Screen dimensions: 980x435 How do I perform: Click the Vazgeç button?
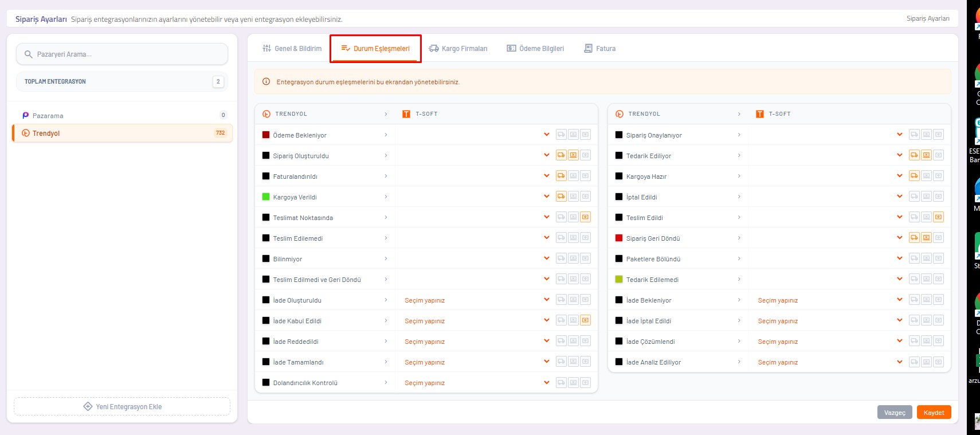[x=895, y=413]
